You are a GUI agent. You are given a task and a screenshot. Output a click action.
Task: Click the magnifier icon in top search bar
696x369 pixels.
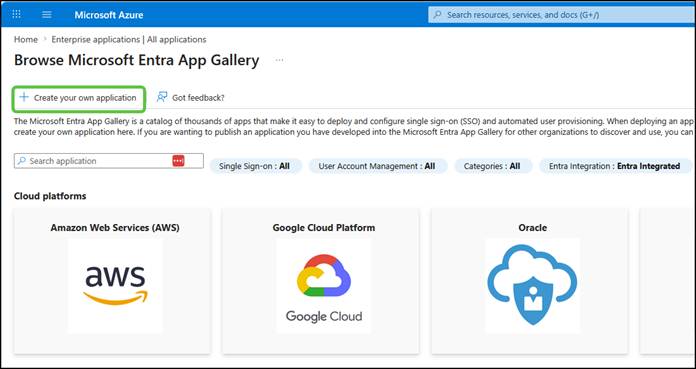(438, 15)
